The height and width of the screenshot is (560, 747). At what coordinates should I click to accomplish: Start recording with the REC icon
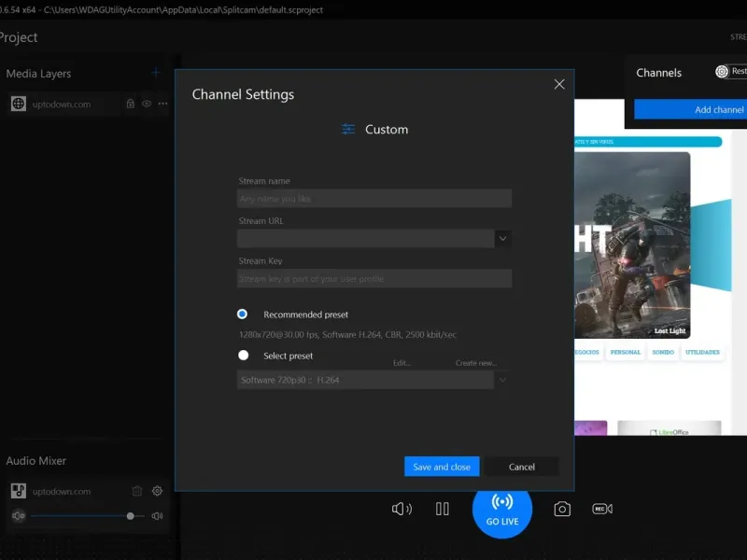coord(602,509)
